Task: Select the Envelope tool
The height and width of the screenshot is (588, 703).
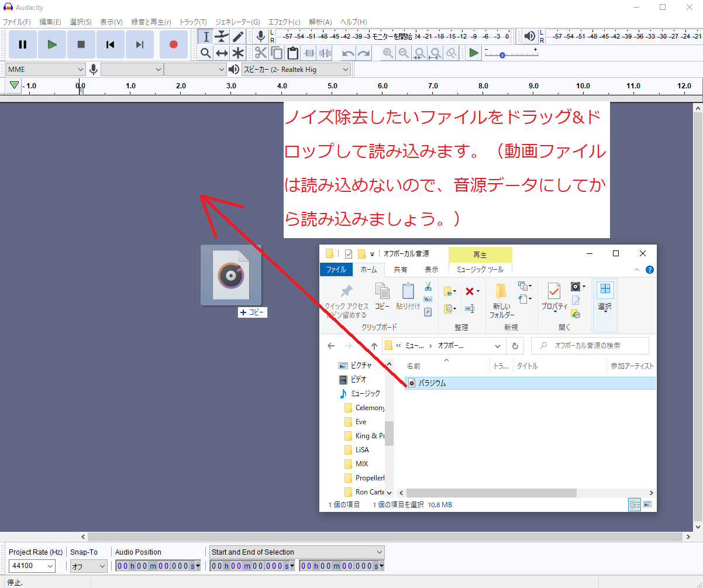Action: [x=222, y=36]
